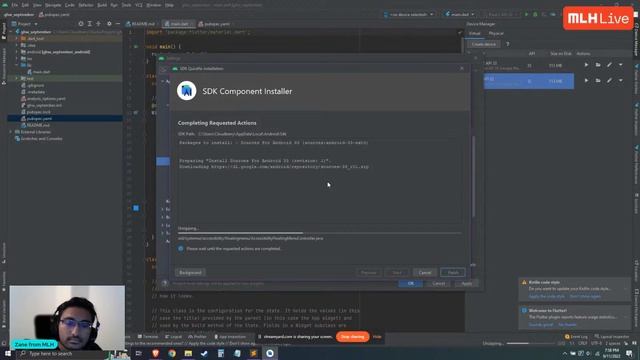Screen dimensions: 640x360
Task: Collapse lib folder in project tree
Action: click(x=17, y=65)
